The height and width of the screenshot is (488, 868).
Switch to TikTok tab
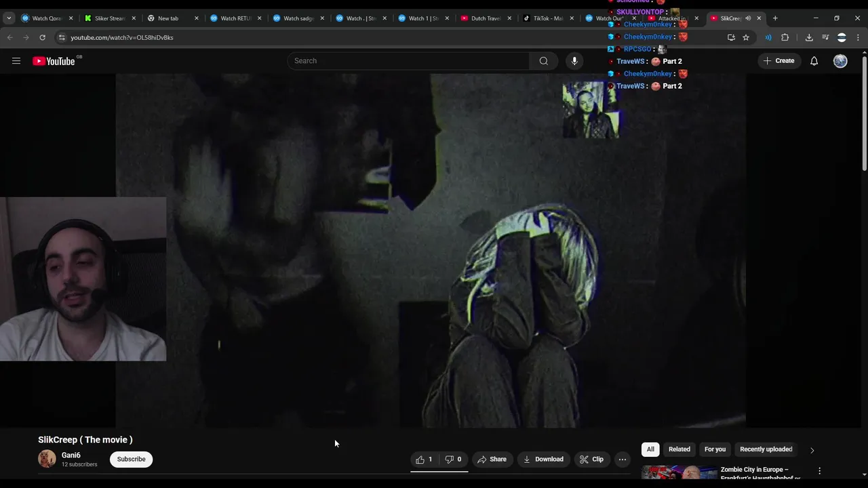tap(549, 18)
